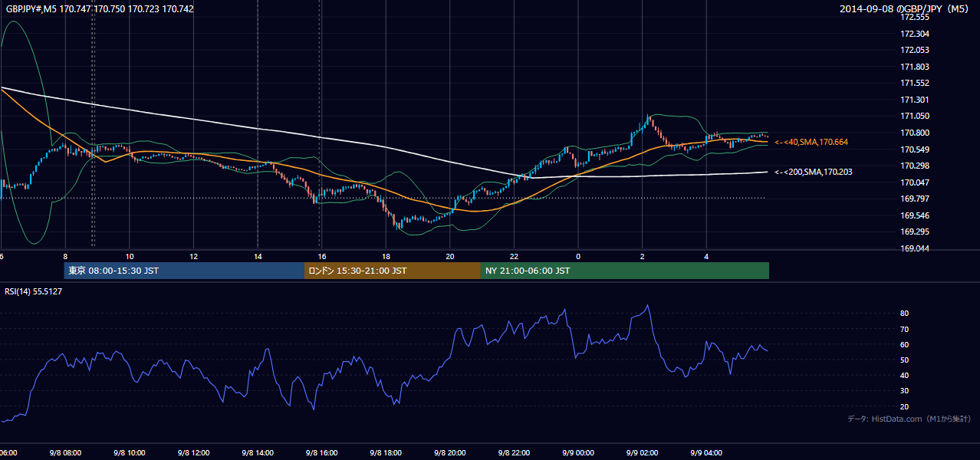Click hour label 16 under price chart
This screenshot has width=980, height=460.
point(322,256)
